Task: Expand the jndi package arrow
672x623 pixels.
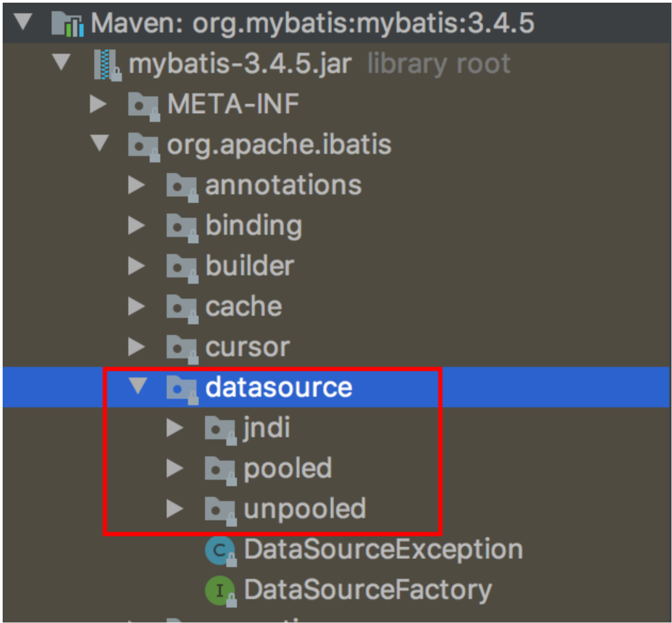Action: 174,428
